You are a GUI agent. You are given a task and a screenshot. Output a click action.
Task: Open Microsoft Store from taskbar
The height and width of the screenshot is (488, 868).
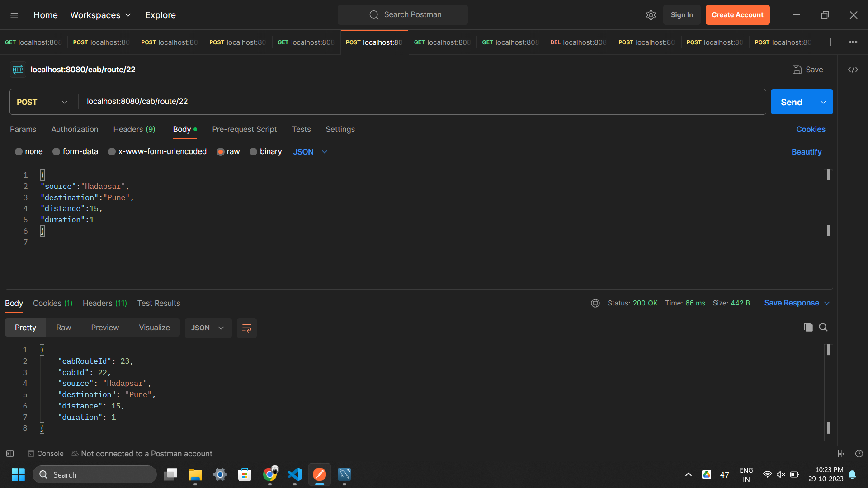click(245, 475)
